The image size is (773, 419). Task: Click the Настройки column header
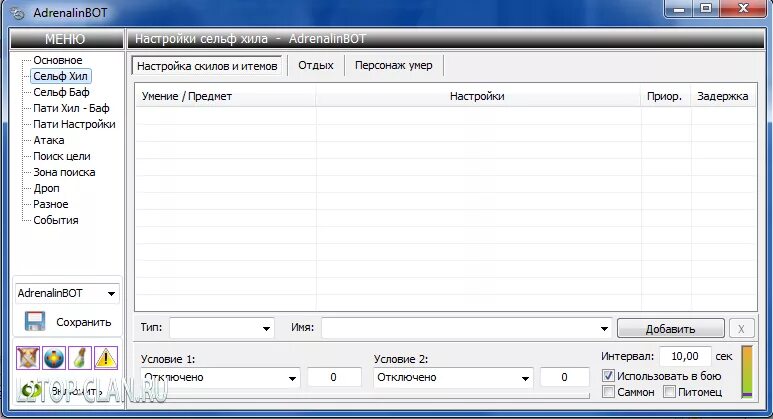478,96
